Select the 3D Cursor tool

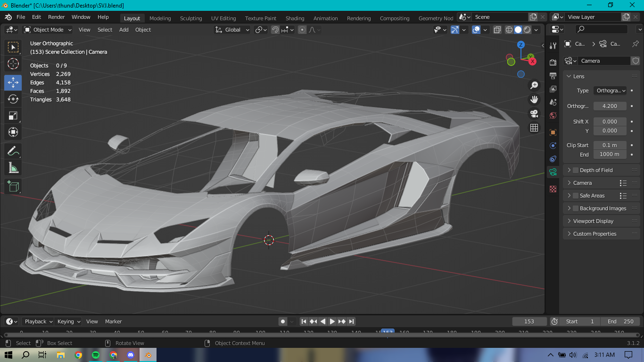coord(13,64)
